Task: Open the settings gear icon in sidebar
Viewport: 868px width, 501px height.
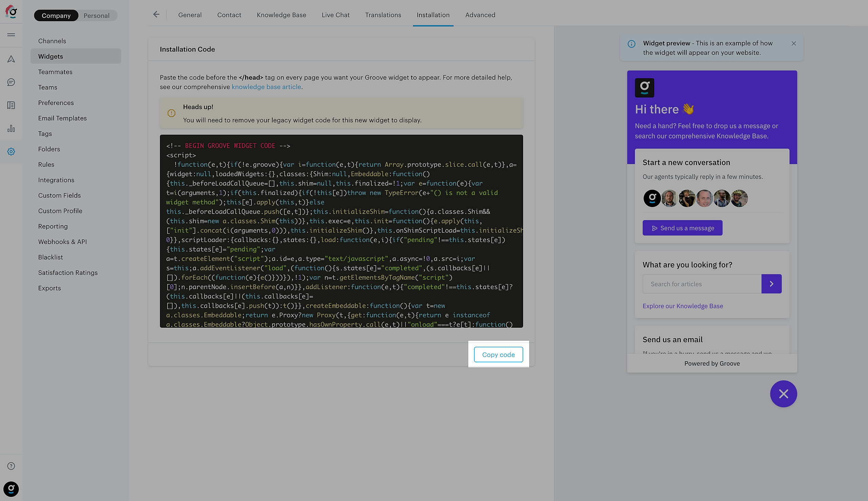Action: click(x=11, y=152)
